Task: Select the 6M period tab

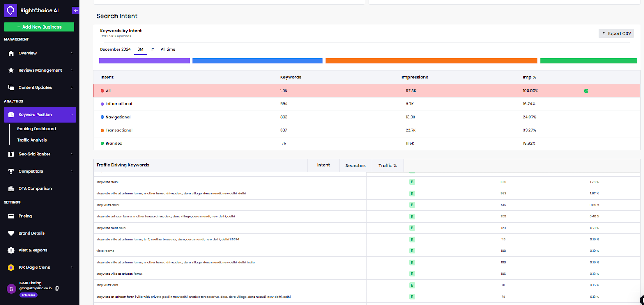Action: click(140, 49)
